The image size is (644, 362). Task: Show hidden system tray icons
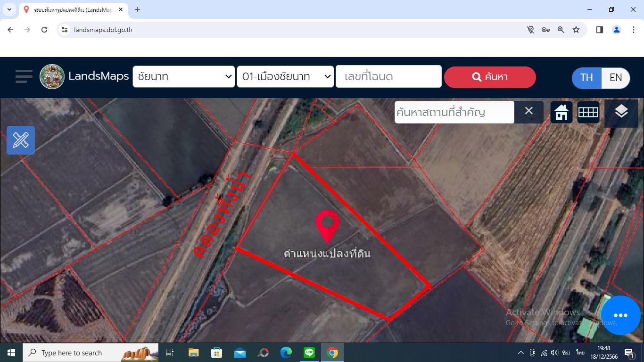point(521,353)
